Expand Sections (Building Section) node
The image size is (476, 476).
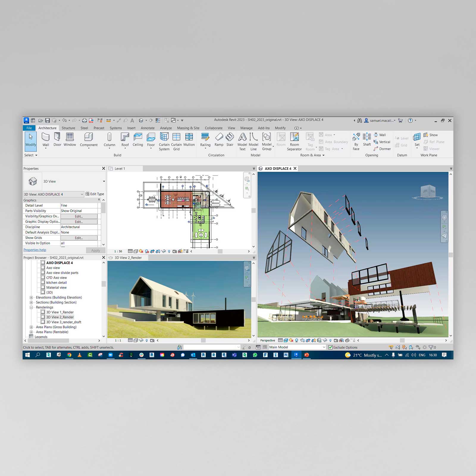[x=31, y=302]
